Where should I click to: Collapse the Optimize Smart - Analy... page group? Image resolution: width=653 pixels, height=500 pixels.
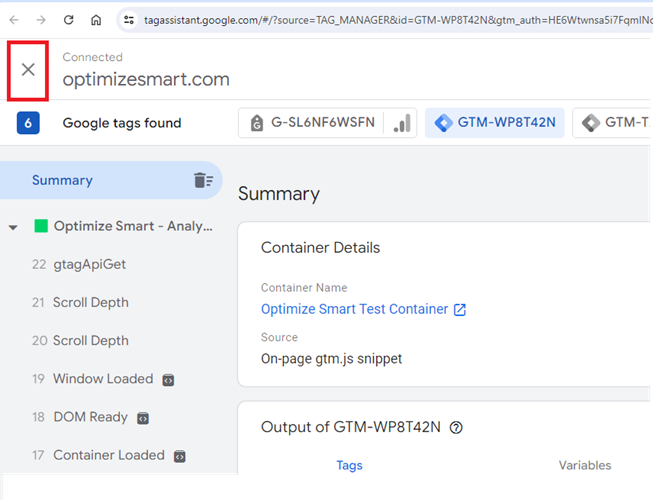click(x=13, y=227)
